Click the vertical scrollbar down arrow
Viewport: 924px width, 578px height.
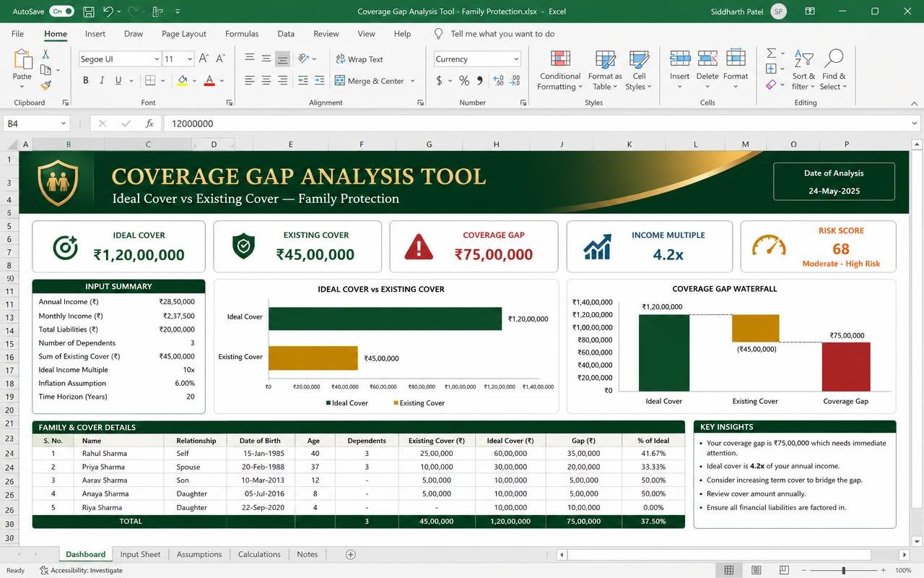point(917,541)
